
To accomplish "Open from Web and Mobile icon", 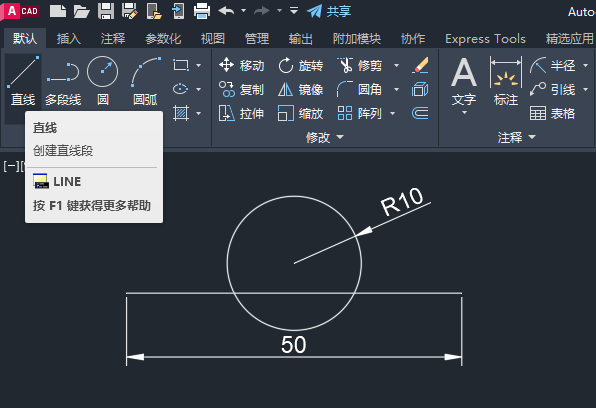I will coord(154,11).
